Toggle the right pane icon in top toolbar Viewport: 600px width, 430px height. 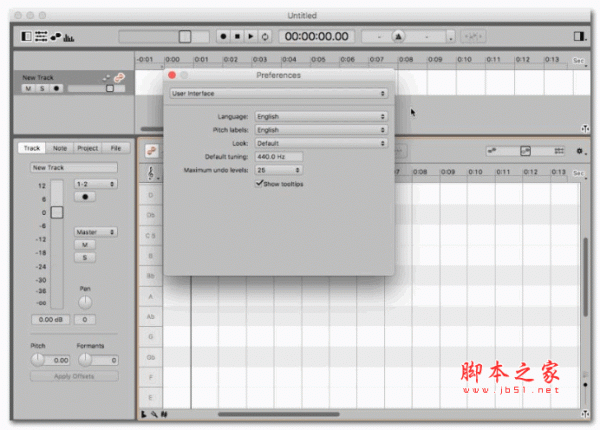[580, 36]
